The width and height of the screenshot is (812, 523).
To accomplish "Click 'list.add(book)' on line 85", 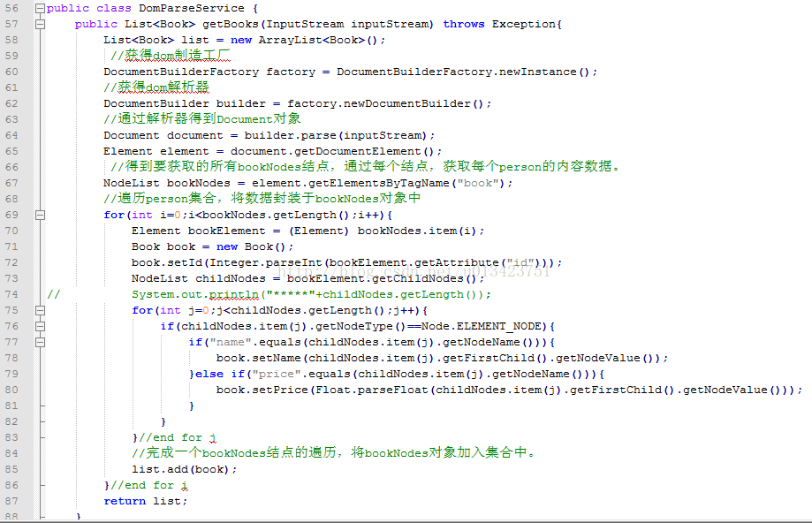I will point(181,469).
